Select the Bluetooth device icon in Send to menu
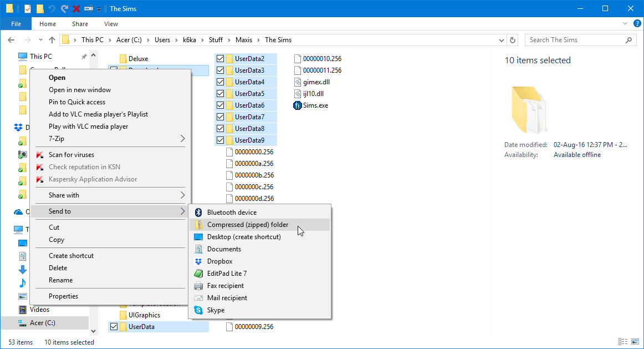644x349 pixels. 198,212
